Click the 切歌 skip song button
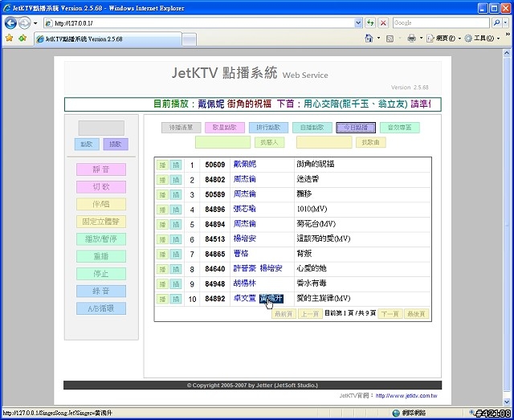This screenshot has height=420, width=514. [101, 187]
